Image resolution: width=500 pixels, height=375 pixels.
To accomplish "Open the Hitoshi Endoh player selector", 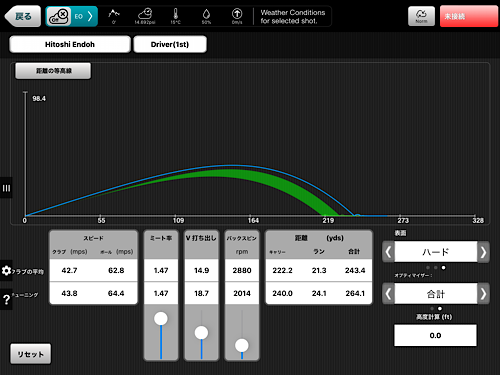I will (x=70, y=44).
